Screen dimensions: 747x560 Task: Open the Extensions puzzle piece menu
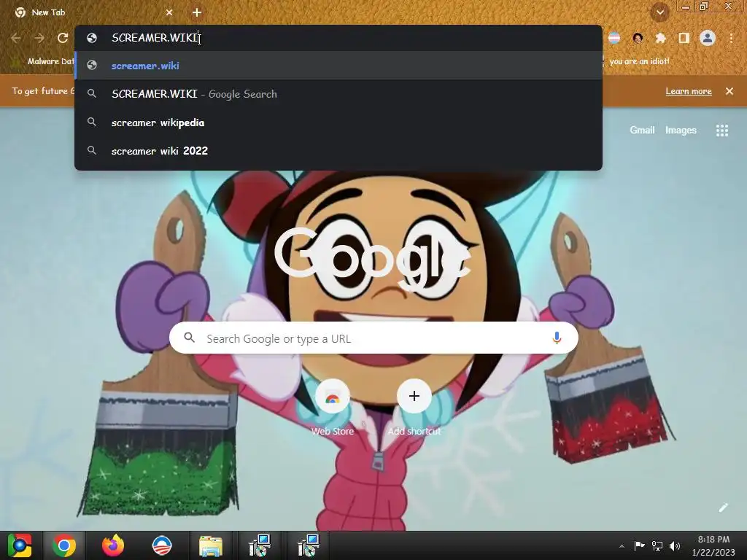661,38
